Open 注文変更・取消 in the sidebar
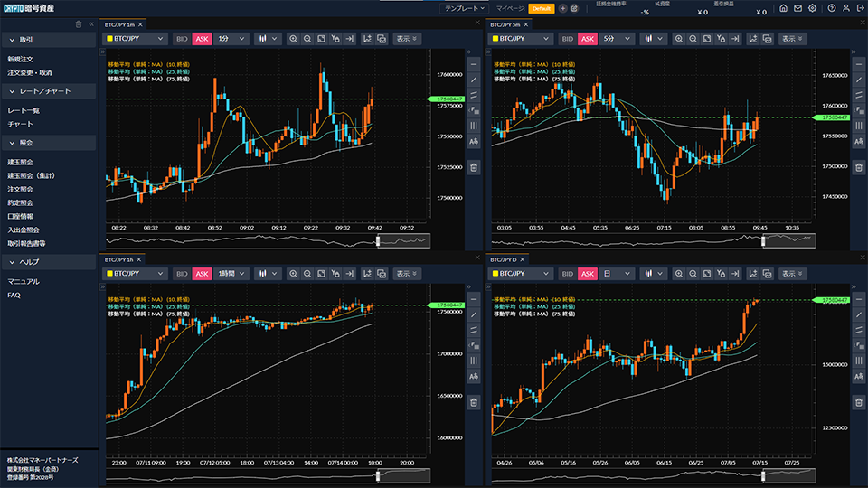The image size is (868, 488). click(x=29, y=73)
